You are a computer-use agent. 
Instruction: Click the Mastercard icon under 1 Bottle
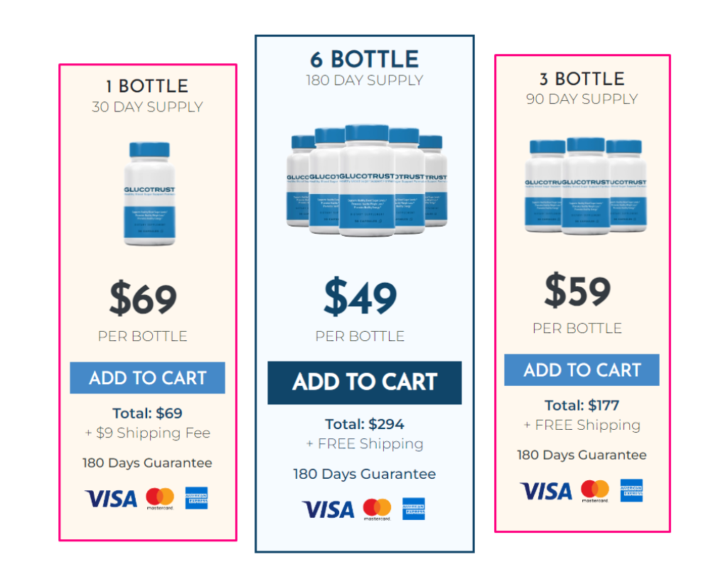click(160, 499)
